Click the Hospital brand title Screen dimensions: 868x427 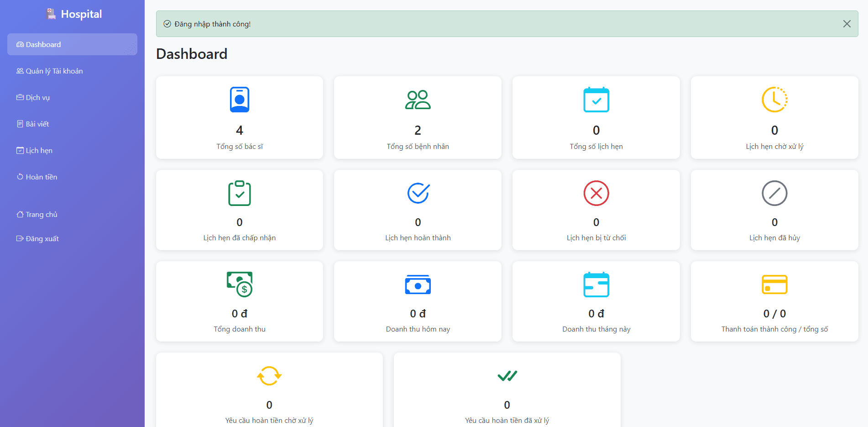[81, 14]
